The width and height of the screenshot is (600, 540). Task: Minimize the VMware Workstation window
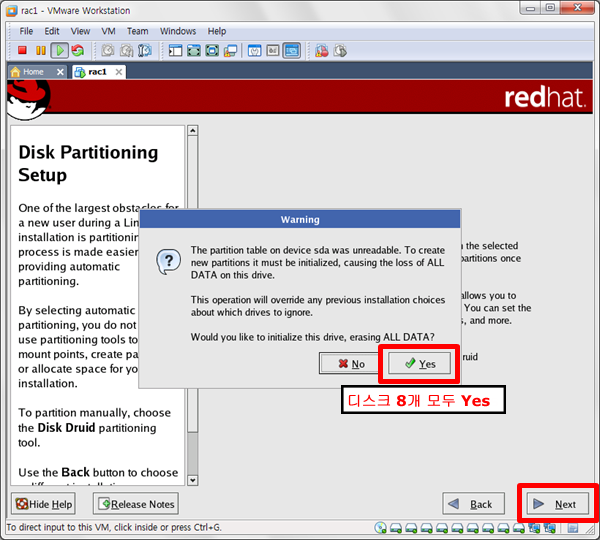coord(530,8)
